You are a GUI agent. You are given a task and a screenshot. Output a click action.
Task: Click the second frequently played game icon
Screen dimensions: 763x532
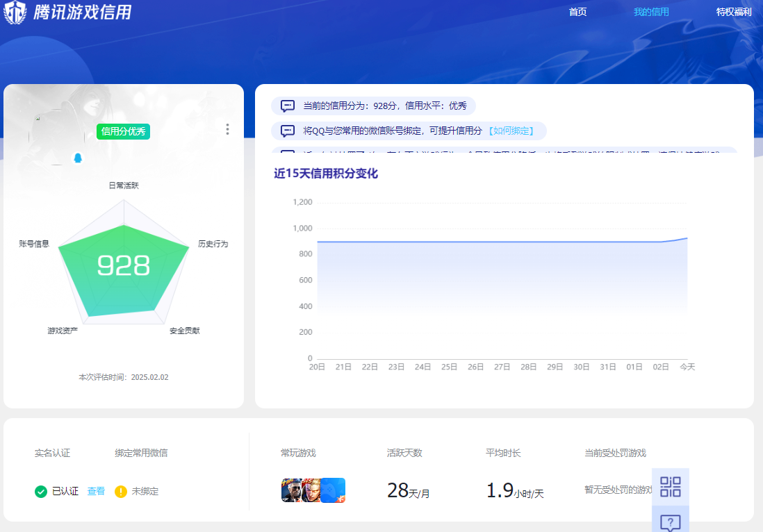pos(311,490)
